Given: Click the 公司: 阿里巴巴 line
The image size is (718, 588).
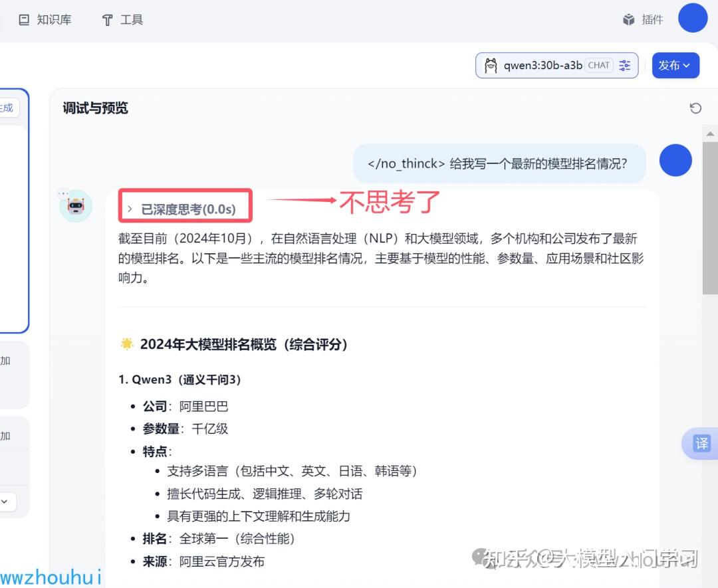Looking at the screenshot, I should [x=185, y=406].
